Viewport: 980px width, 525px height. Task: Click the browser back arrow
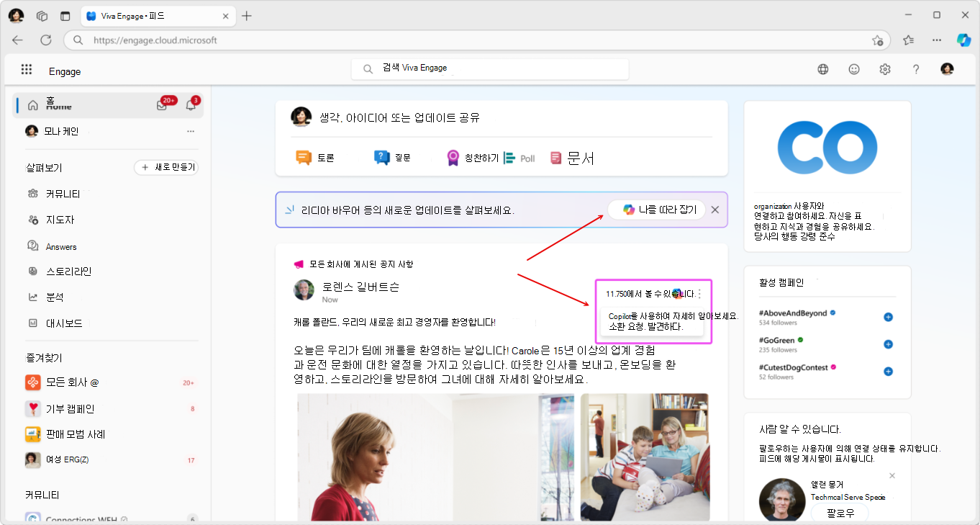[x=17, y=40]
